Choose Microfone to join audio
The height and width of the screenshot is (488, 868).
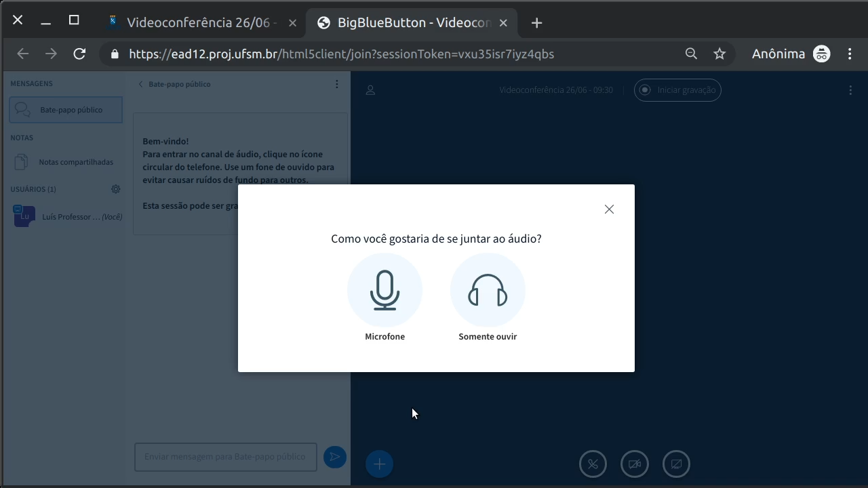[384, 291]
